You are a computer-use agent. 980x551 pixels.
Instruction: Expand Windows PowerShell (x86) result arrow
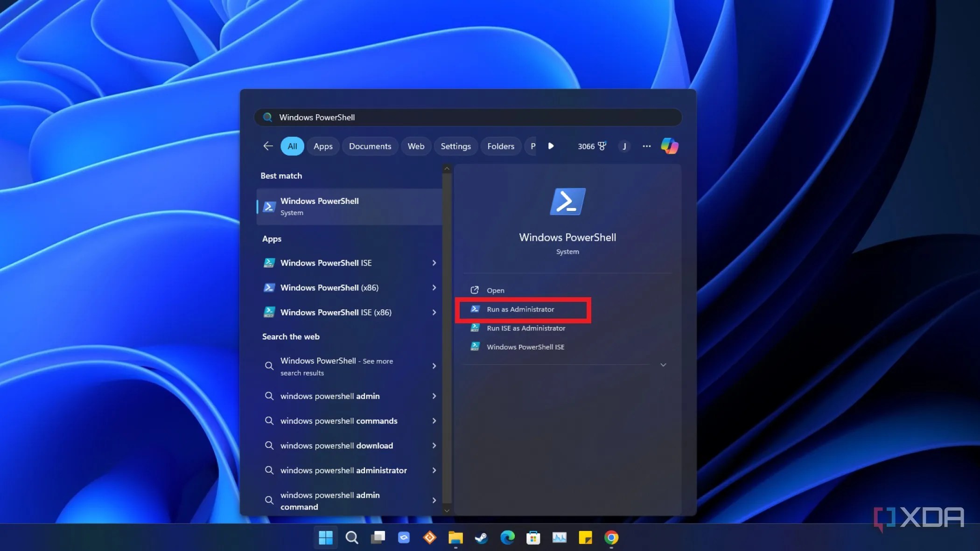434,287
